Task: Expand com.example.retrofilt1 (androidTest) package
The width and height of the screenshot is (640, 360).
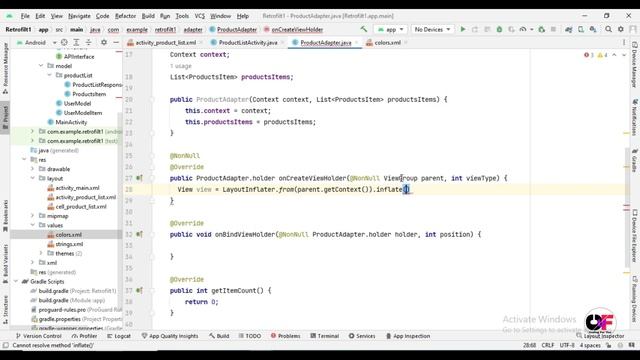Action: 32,131
